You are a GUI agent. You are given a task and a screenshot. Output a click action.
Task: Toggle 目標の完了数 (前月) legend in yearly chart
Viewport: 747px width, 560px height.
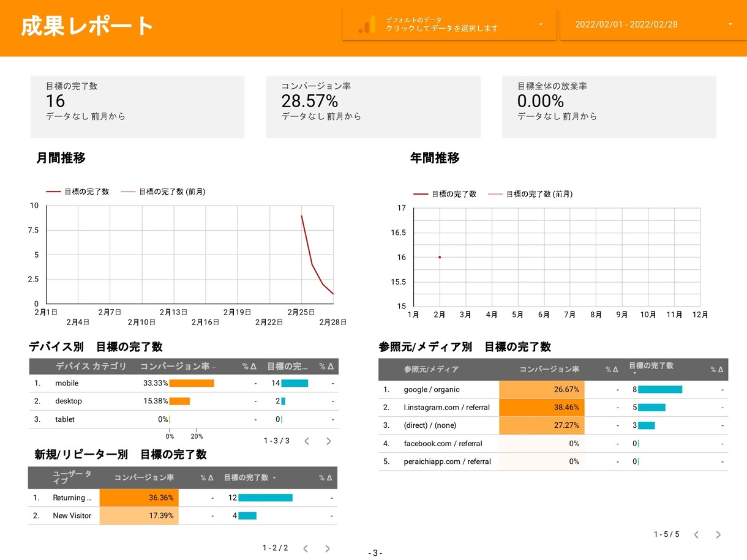tap(531, 194)
